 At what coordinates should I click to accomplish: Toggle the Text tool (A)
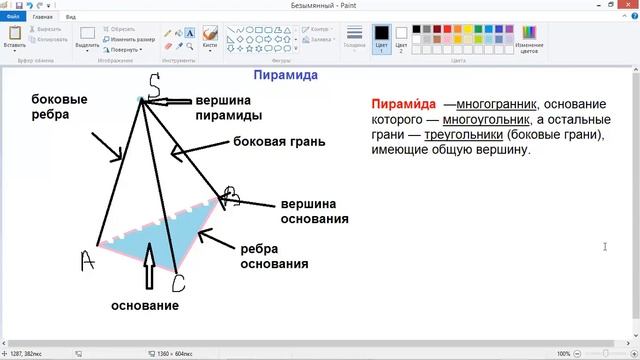(190, 33)
